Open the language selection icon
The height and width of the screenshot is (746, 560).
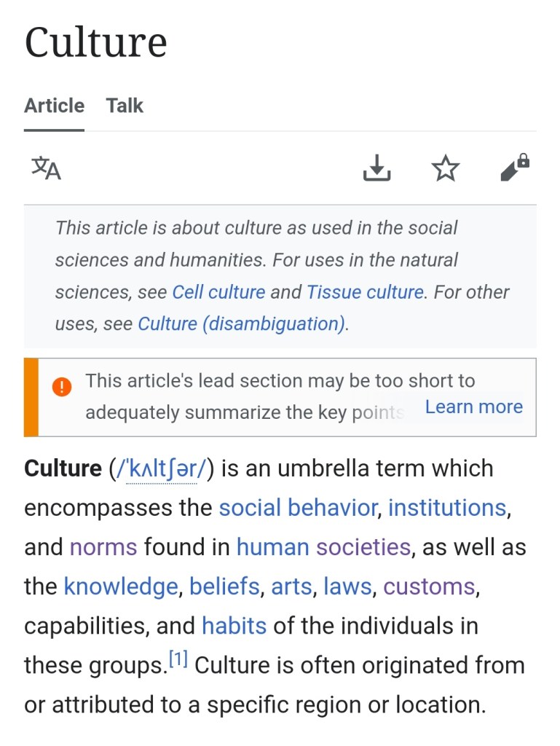pyautogui.click(x=46, y=168)
